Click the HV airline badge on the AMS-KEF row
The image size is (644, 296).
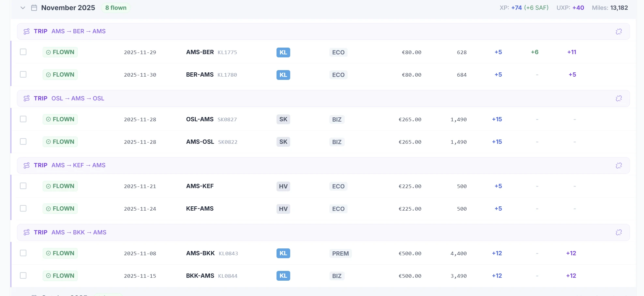[283, 186]
